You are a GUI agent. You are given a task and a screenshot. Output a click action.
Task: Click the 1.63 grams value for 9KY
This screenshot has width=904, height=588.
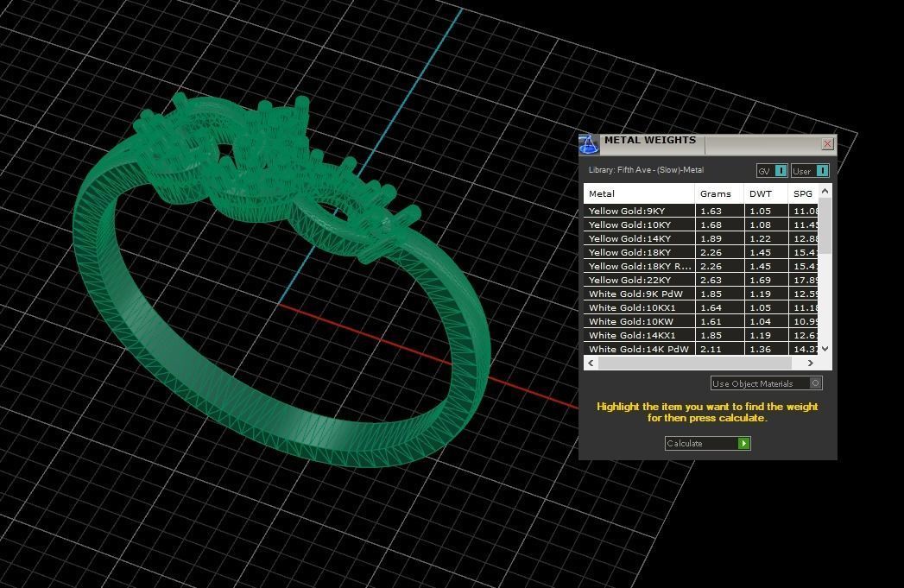[x=711, y=211]
